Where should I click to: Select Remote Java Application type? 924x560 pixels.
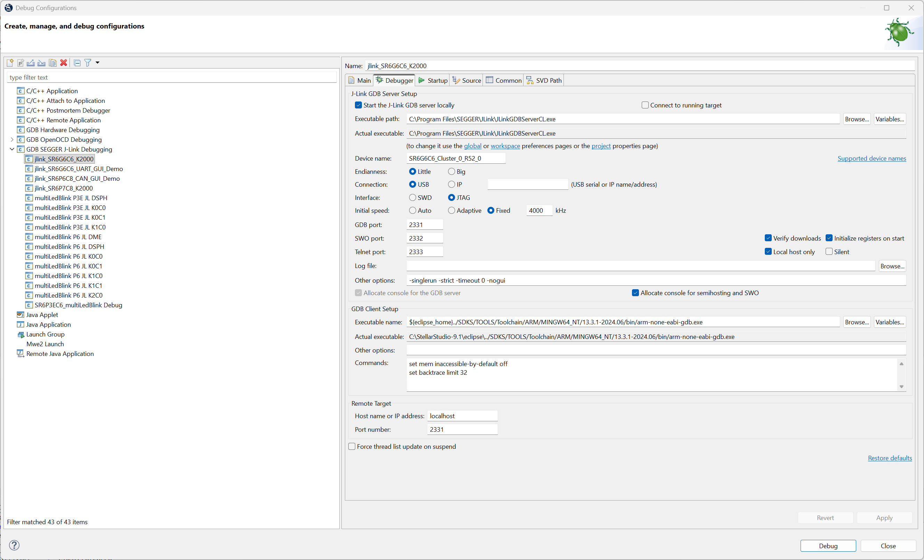(x=56, y=354)
